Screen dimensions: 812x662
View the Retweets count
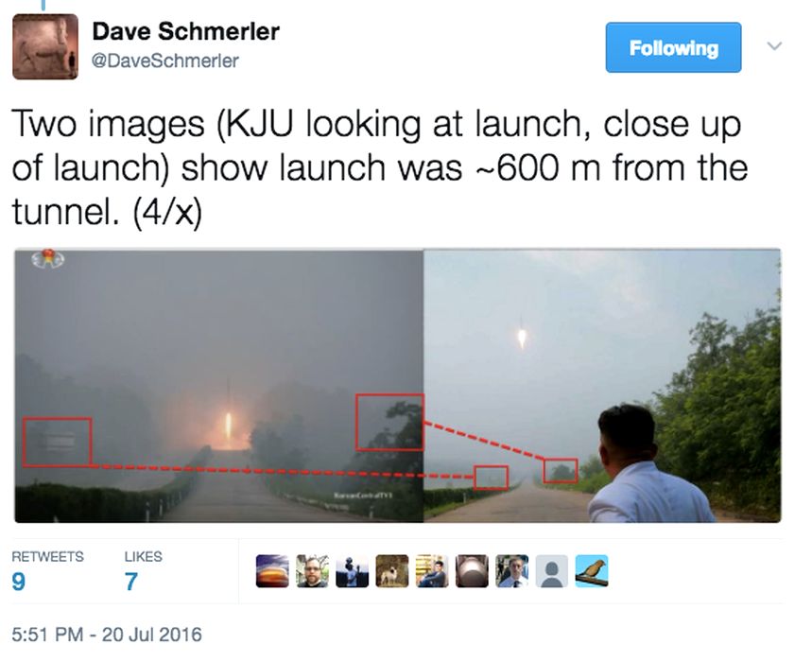[x=47, y=572]
